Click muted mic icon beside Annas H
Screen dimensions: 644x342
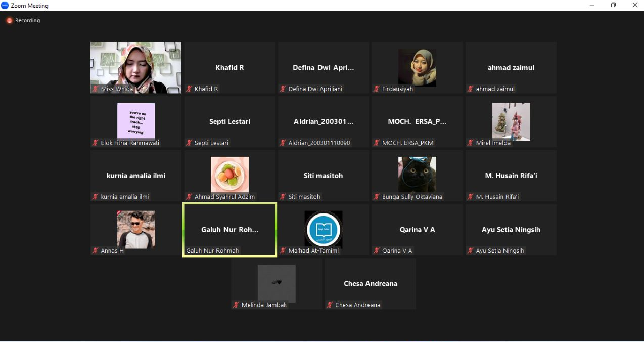(x=95, y=250)
